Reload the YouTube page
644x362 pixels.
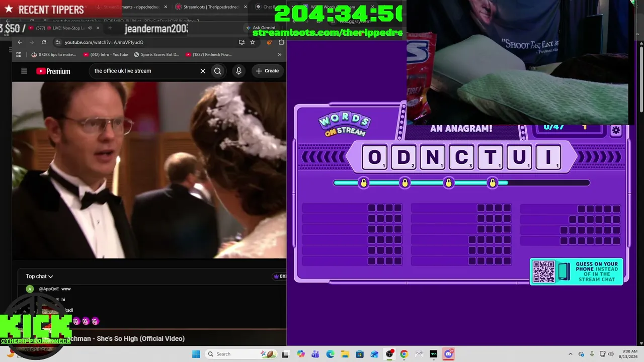(44, 42)
